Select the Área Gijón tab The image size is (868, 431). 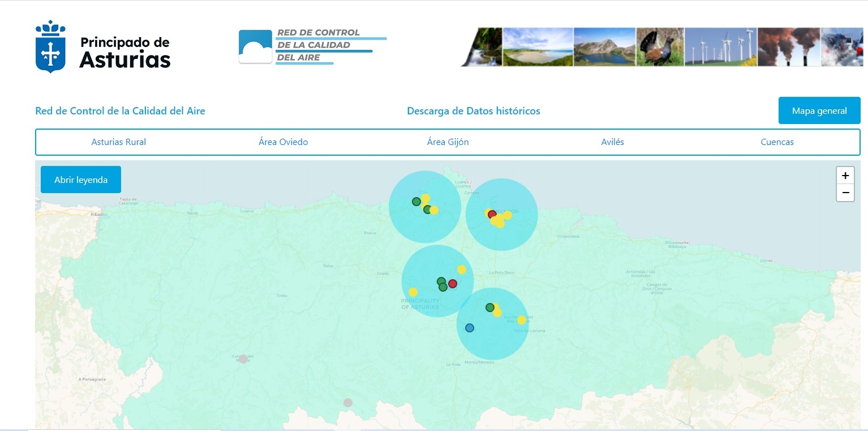pos(448,142)
